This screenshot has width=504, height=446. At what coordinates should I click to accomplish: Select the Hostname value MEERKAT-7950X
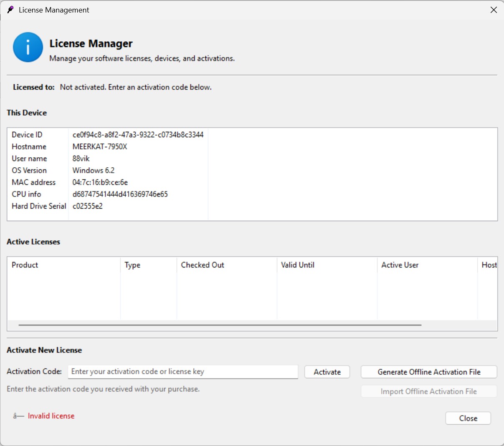[100, 146]
